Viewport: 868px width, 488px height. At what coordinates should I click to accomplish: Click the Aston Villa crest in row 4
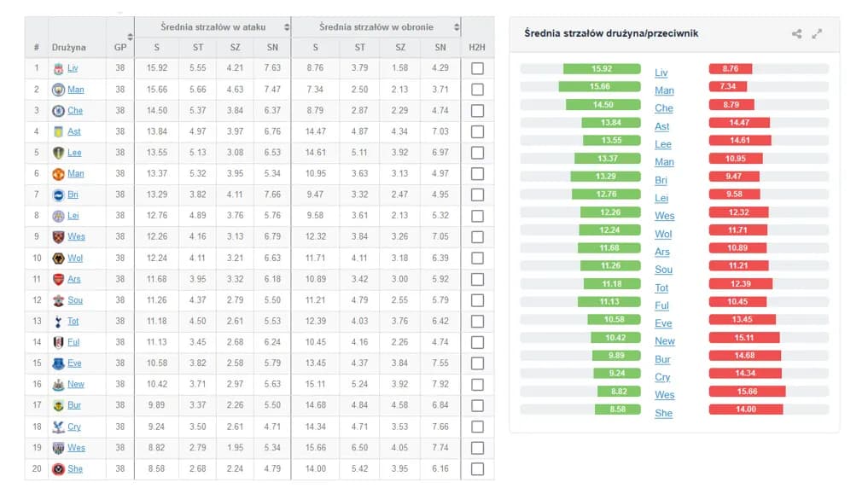pos(58,132)
